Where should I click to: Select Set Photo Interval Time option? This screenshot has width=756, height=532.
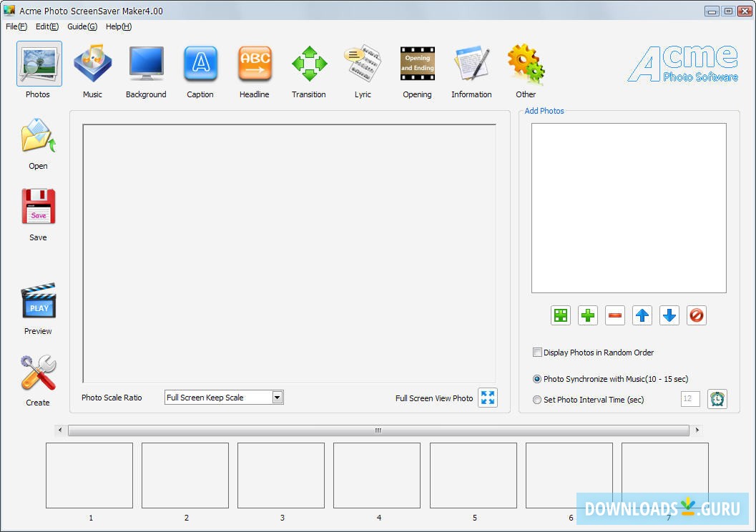(x=537, y=400)
